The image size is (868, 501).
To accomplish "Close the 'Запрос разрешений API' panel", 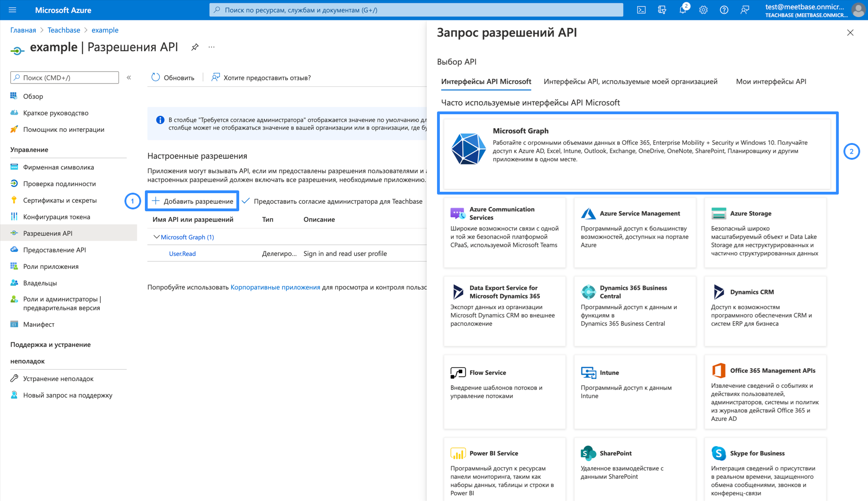I will [x=850, y=33].
